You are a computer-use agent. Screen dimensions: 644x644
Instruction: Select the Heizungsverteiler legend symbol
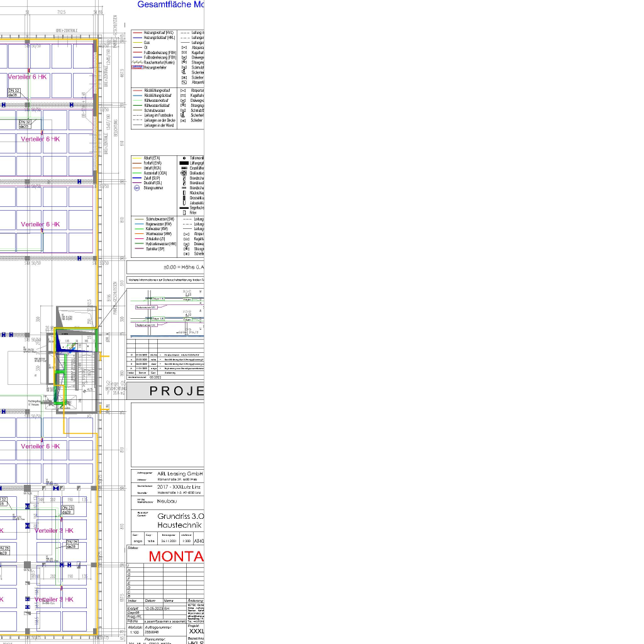(x=137, y=67)
